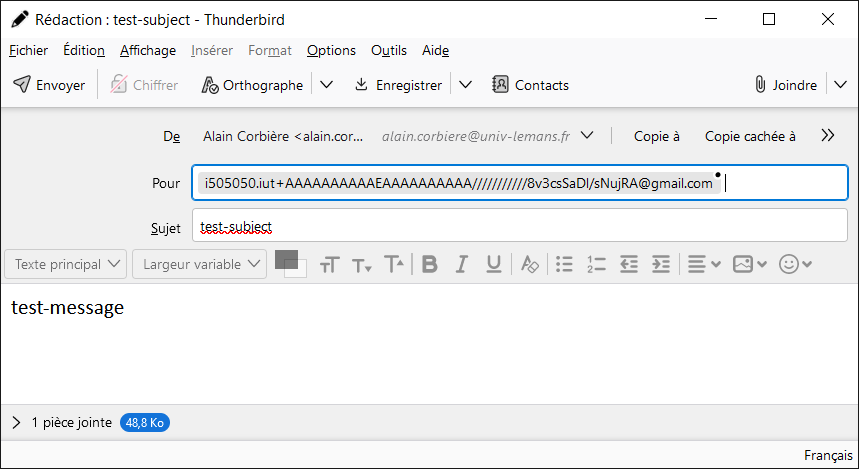Screen dimensions: 859x469
Task: Pick the text foreground color swatch
Action: click(285, 259)
